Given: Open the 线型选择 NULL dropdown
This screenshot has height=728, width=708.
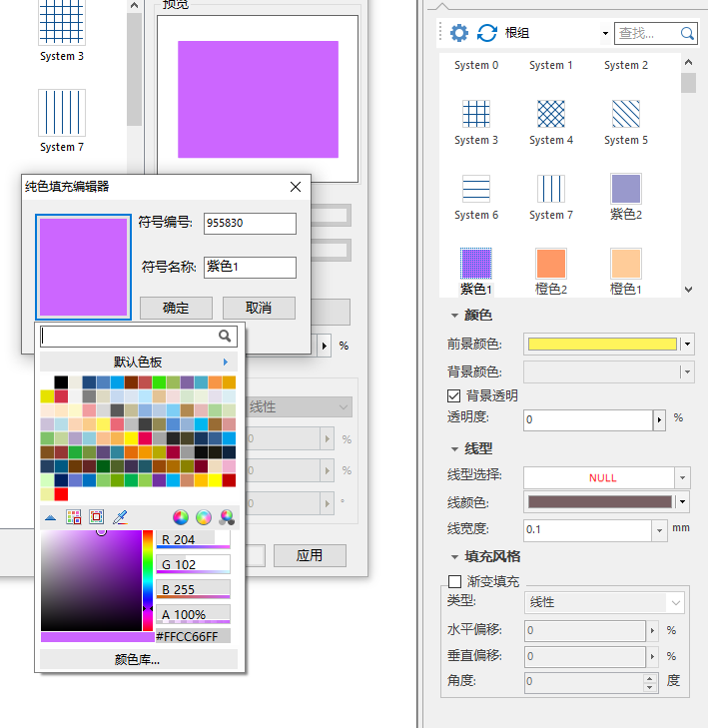Looking at the screenshot, I should click(682, 477).
